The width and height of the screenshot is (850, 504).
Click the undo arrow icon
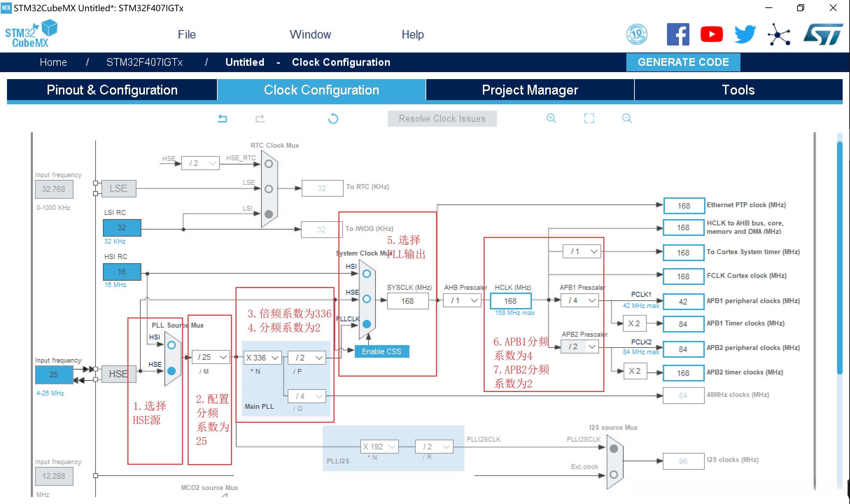coord(223,119)
